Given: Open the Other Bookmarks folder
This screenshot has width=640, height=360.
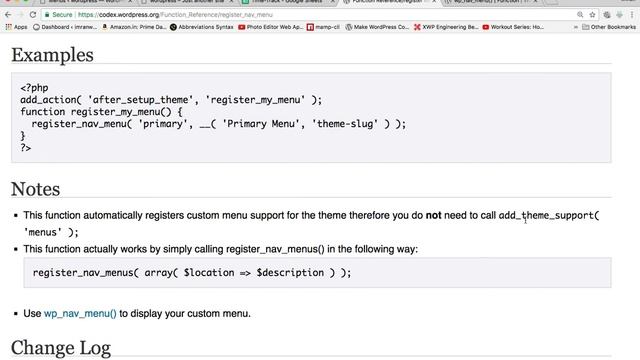Looking at the screenshot, I should (609, 27).
